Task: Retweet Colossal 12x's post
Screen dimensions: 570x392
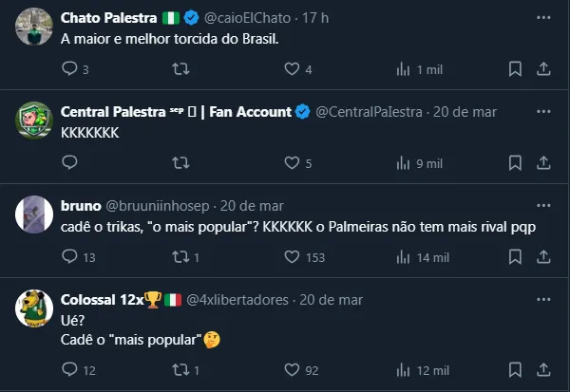Action: pyautogui.click(x=178, y=370)
